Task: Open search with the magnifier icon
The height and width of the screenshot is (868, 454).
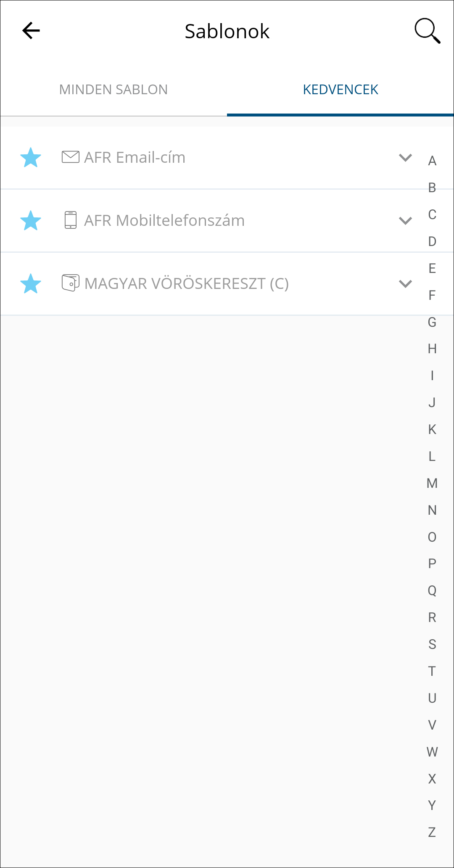Action: point(427,31)
